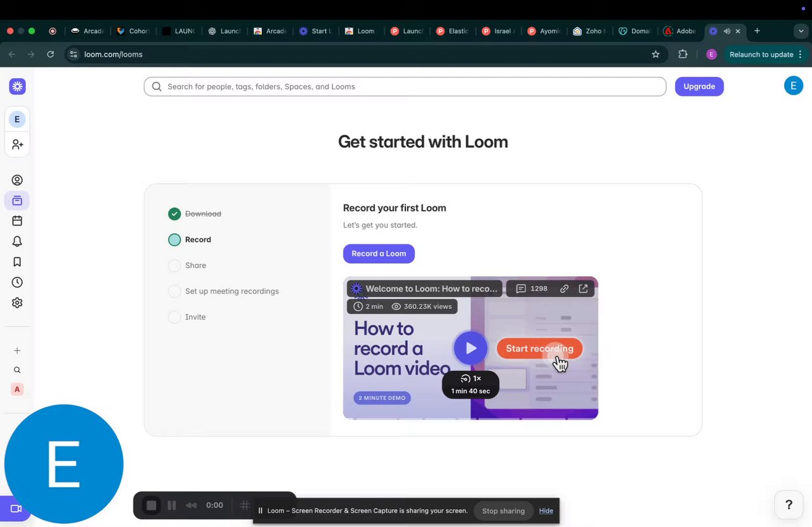Switch to the LAUNC browser tab
812x527 pixels.
click(179, 31)
